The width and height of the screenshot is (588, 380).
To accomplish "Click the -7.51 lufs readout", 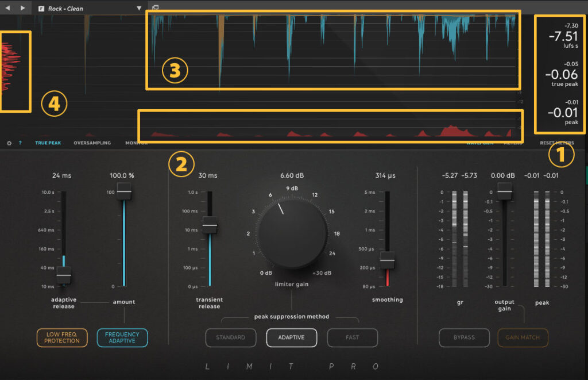I will pos(563,36).
